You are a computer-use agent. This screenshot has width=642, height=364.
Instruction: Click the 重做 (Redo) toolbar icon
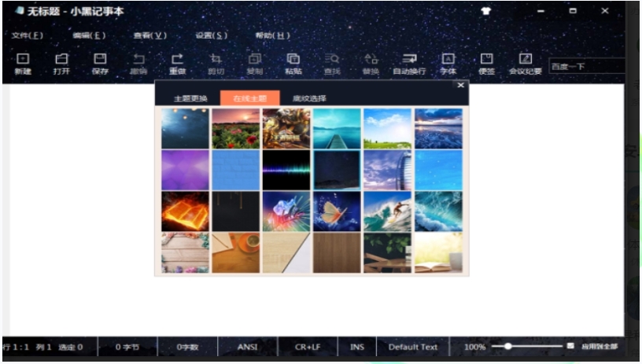click(x=177, y=64)
